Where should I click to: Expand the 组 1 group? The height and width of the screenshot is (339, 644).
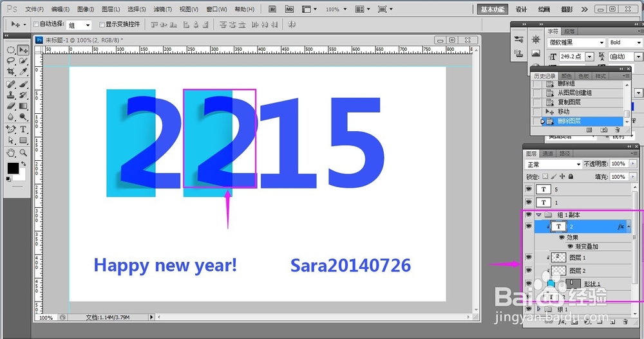coord(539,309)
